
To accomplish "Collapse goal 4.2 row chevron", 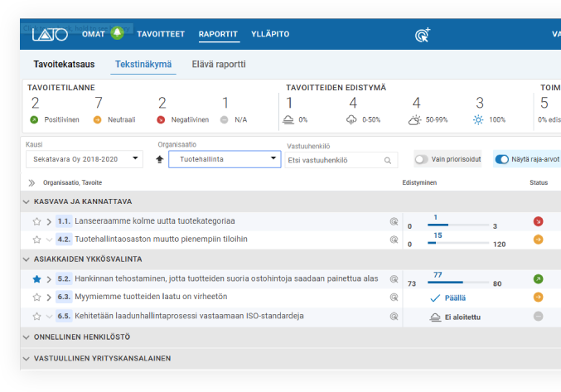I will click(x=49, y=240).
